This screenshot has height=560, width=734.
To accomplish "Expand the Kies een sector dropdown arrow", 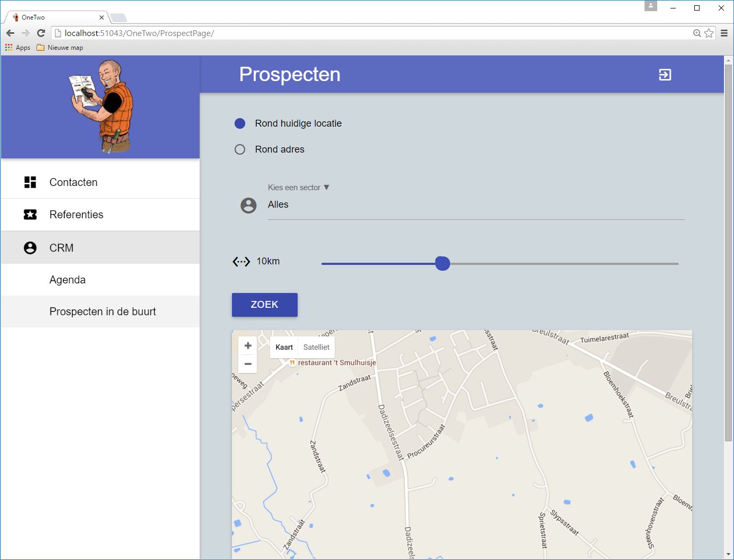I will (x=326, y=188).
